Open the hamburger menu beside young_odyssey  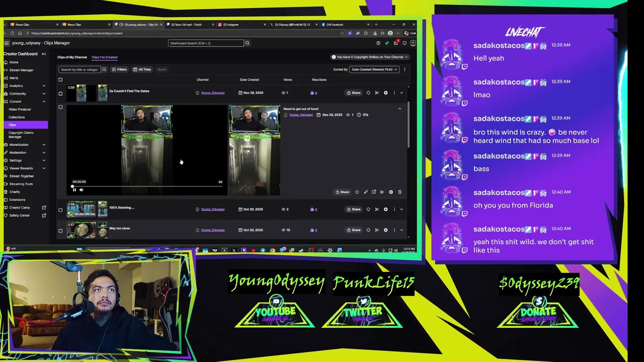pyautogui.click(x=7, y=43)
